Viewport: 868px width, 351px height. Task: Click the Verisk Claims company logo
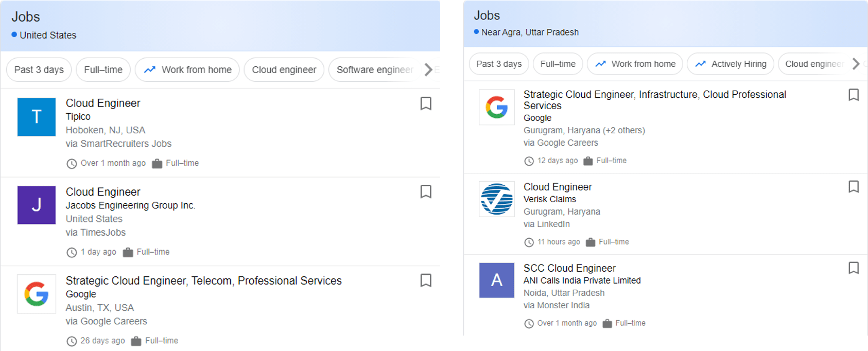pos(497,199)
